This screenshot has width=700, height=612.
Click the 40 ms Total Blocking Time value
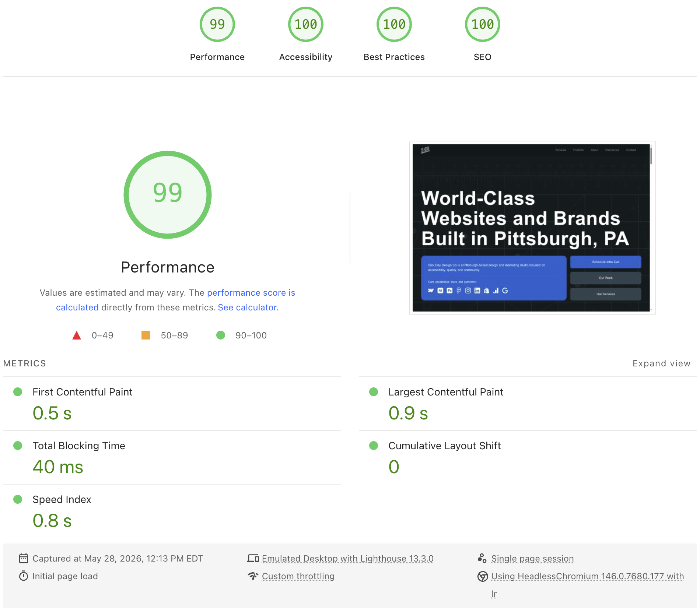(x=58, y=467)
